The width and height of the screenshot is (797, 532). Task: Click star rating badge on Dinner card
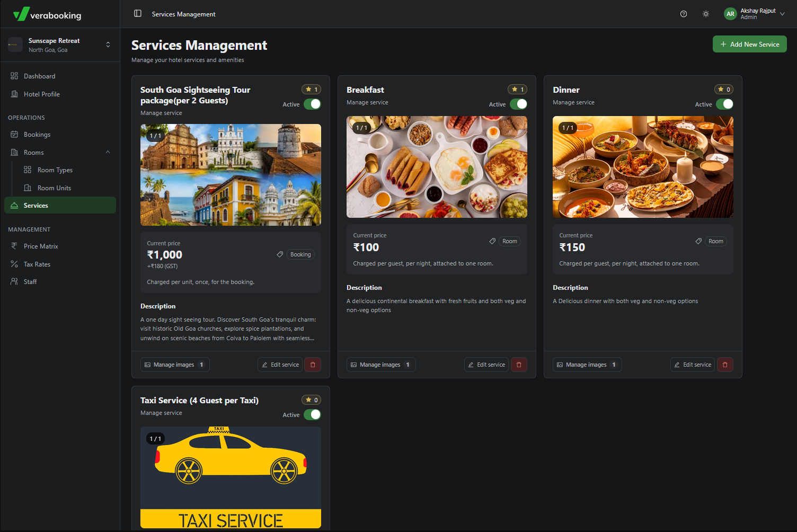(723, 90)
